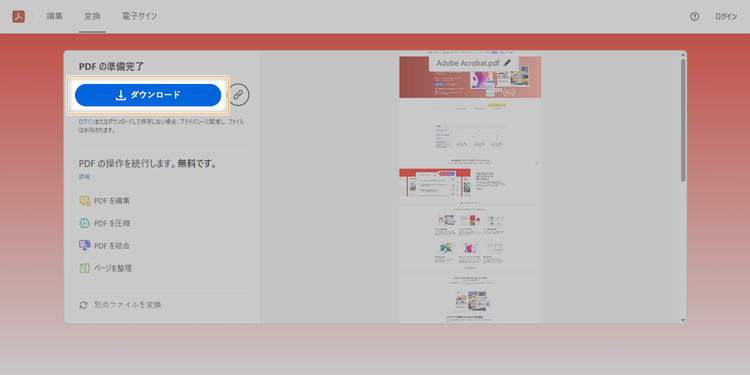Open the 変換 menu

pyautogui.click(x=92, y=16)
